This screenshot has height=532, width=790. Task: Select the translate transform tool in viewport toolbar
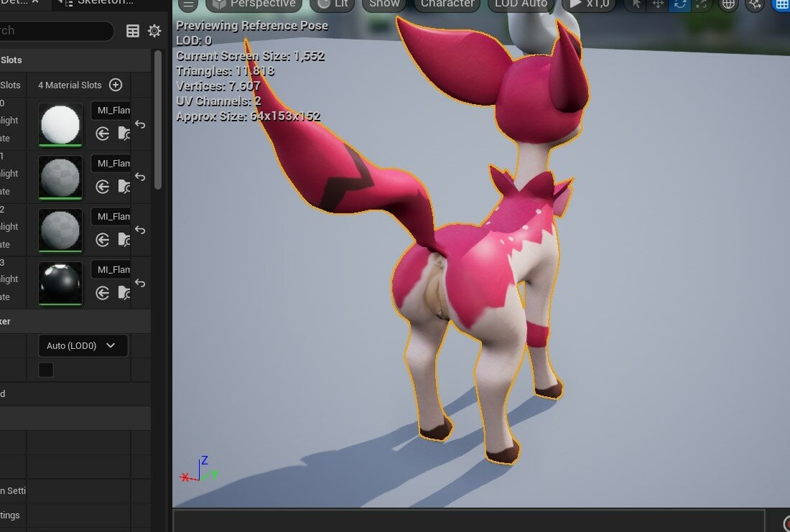658,4
